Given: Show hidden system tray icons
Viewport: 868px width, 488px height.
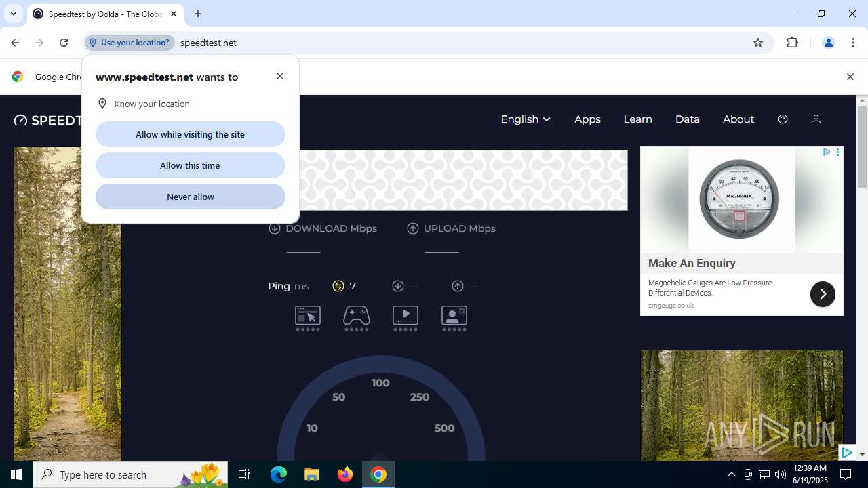Looking at the screenshot, I should (731, 474).
